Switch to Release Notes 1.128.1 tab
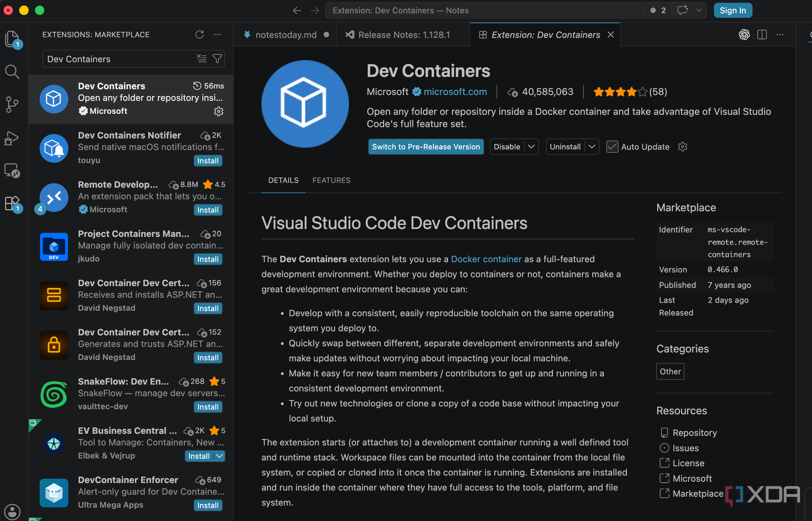The image size is (812, 521). click(x=403, y=35)
